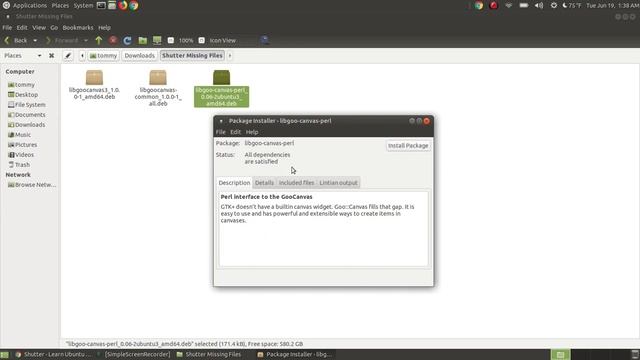Select libgoocanvas3_1.0.0-1_amd64.deb file
640x360 pixels.
(94, 85)
